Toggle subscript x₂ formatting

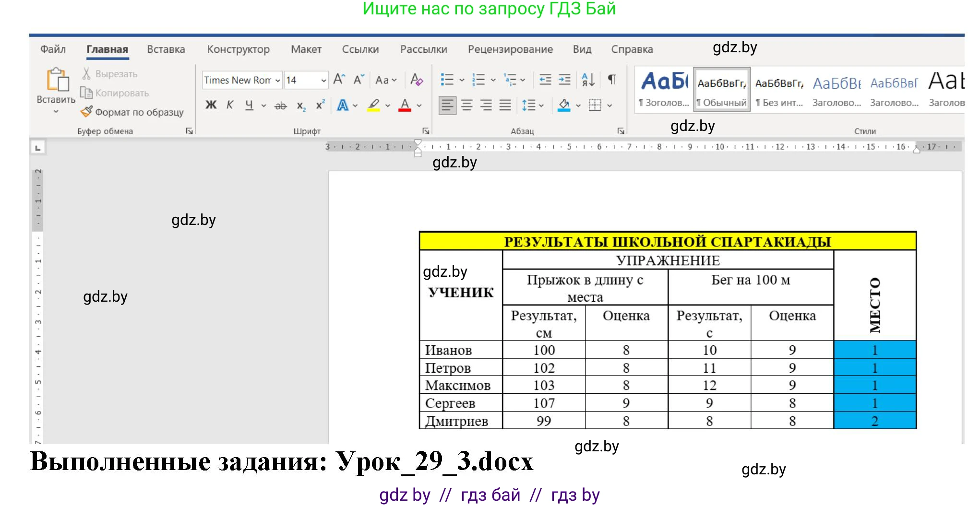pos(301,106)
